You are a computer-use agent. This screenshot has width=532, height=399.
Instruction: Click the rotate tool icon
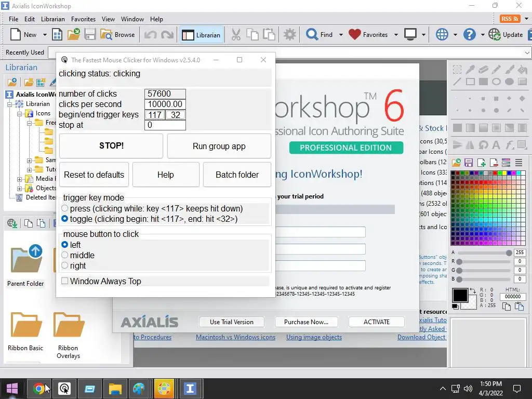[483, 145]
